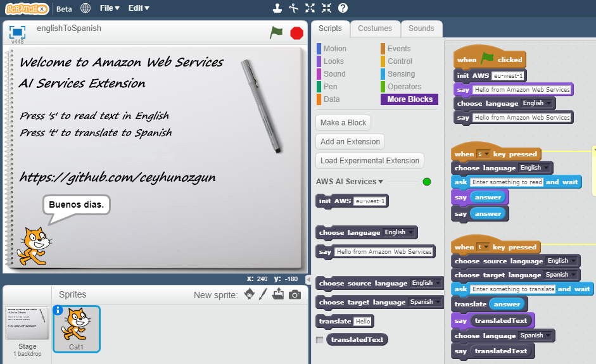
Task: Create new sprite from camera
Action: (295, 294)
